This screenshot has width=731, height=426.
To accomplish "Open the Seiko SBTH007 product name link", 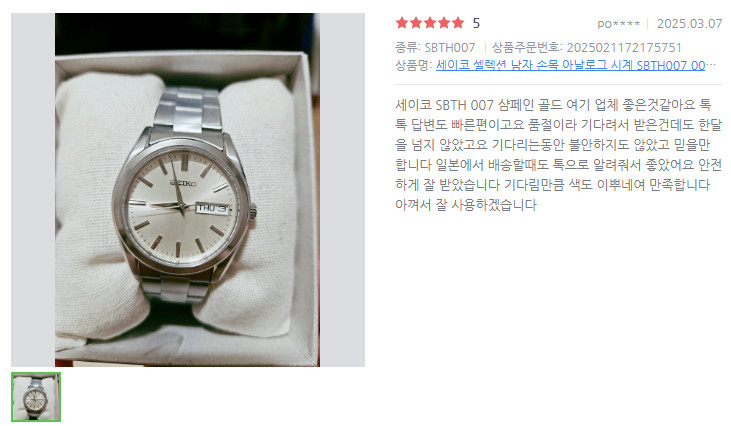I will tap(570, 65).
